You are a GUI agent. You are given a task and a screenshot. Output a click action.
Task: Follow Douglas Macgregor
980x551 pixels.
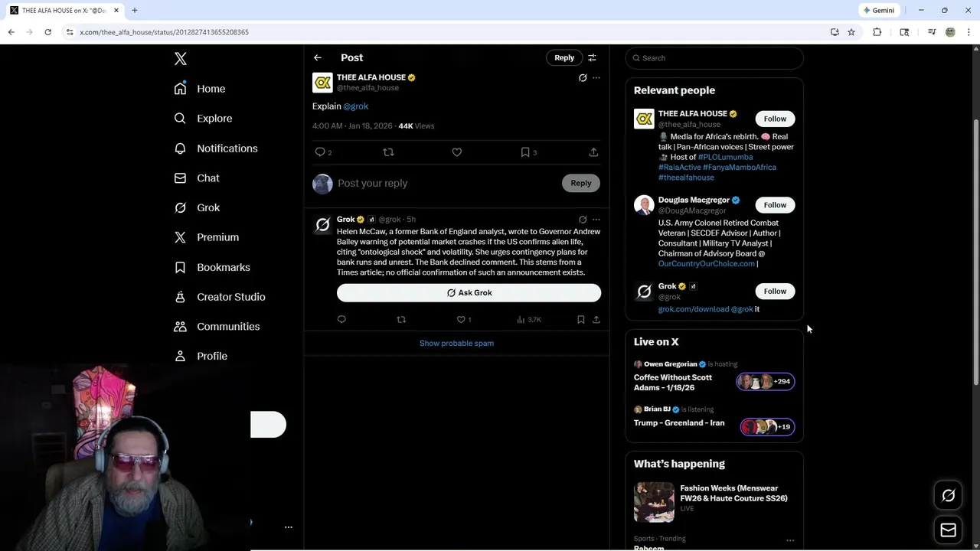coord(775,205)
